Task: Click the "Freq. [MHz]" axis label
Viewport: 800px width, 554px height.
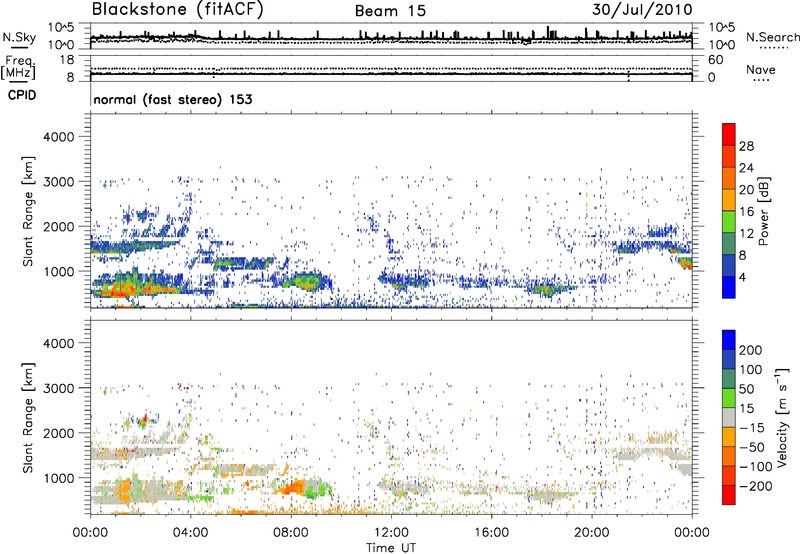Action: 18,67
